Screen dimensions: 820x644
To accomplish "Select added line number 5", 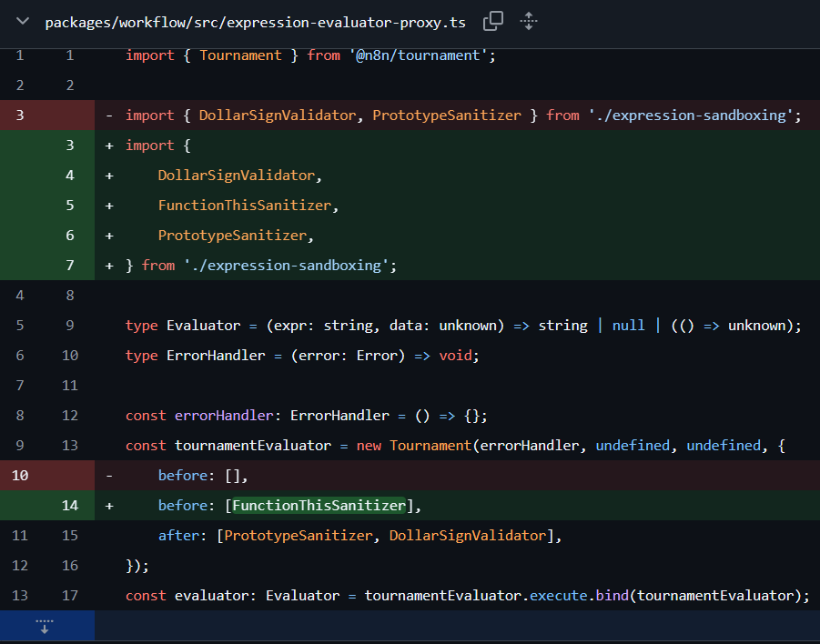I will click(70, 206).
